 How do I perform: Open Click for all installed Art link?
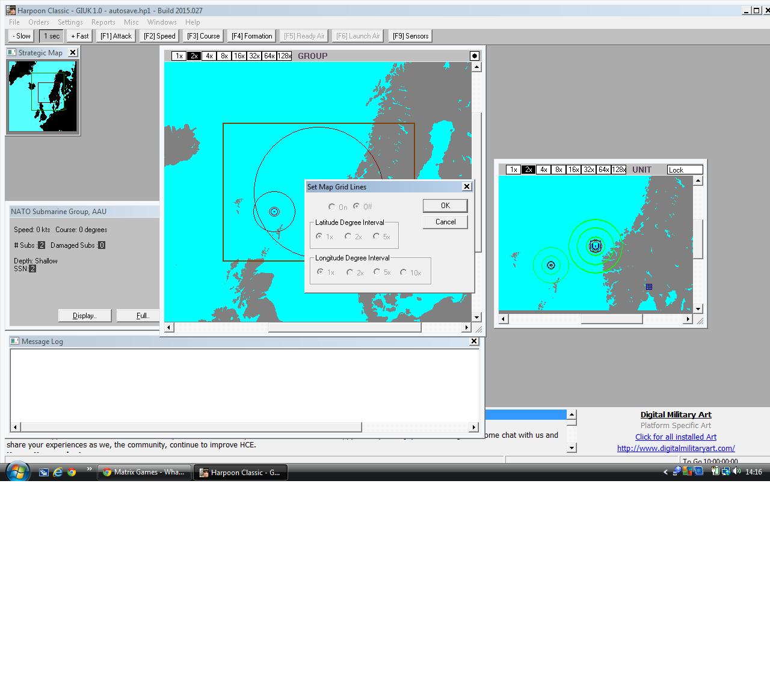pos(676,437)
